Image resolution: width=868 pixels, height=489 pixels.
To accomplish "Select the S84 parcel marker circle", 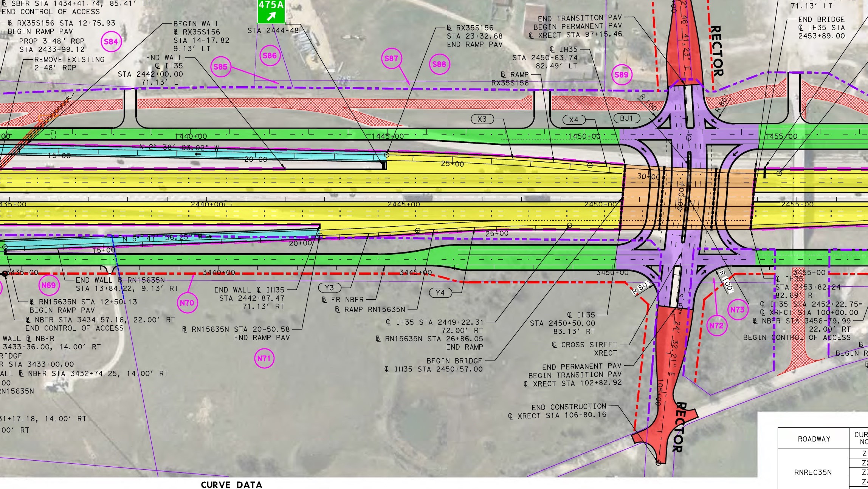I will (x=111, y=42).
